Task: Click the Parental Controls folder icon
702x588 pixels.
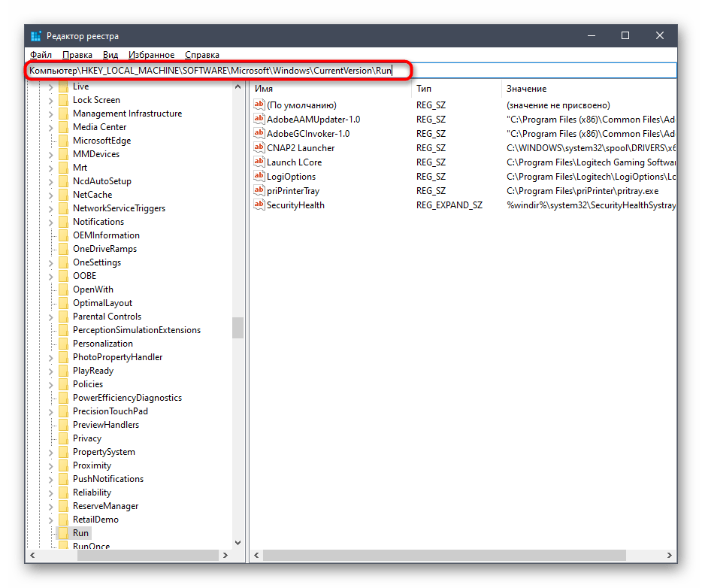Action: (64, 317)
